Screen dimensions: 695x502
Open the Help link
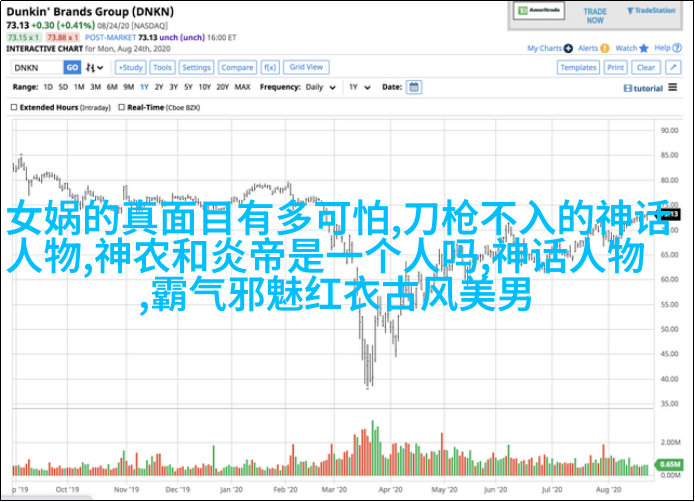pyautogui.click(x=663, y=48)
